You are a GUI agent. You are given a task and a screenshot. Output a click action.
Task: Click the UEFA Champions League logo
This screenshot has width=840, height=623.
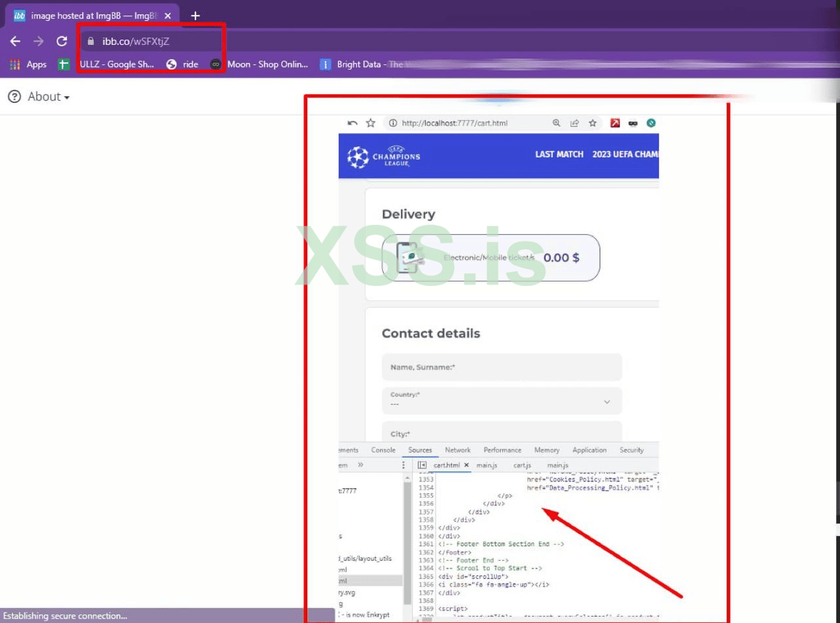coord(383,156)
